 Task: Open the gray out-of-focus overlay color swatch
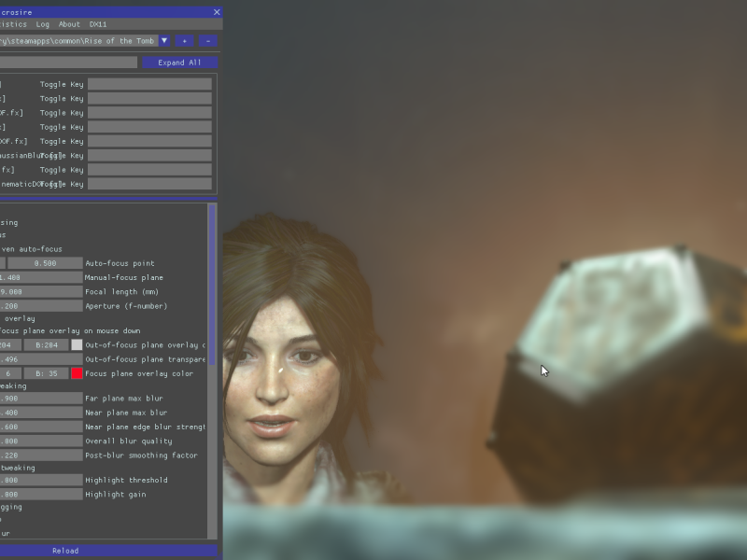[77, 345]
